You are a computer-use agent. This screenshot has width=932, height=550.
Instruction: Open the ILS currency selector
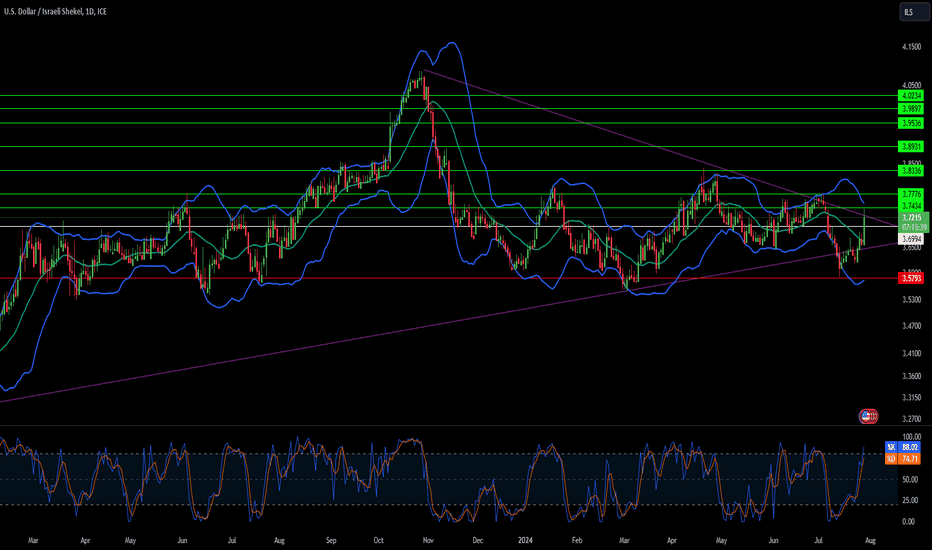point(914,12)
